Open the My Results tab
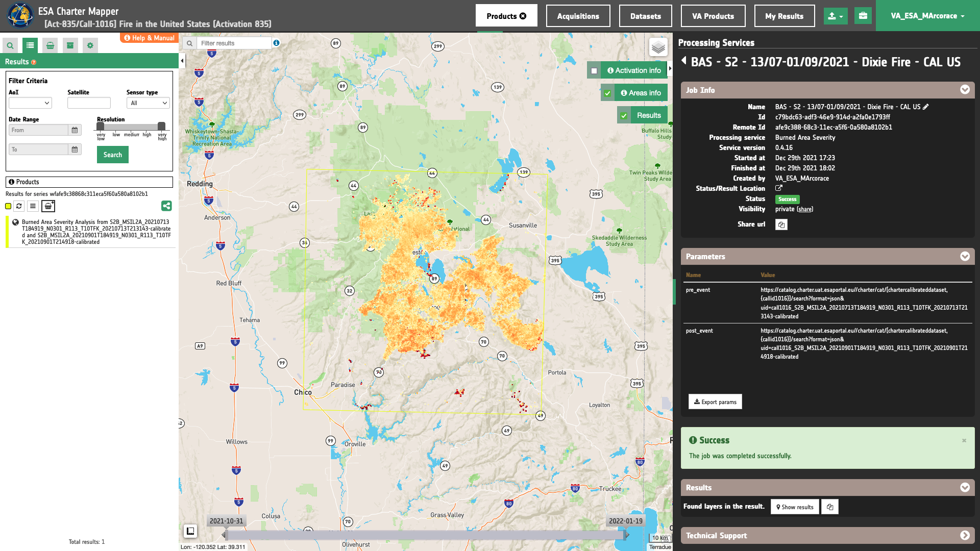This screenshot has height=551, width=980. (785, 16)
